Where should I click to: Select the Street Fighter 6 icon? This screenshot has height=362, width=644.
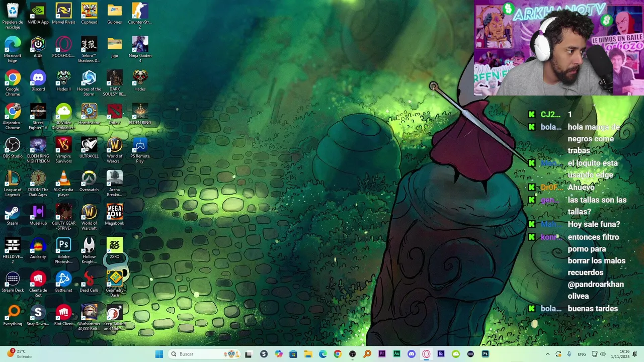38,116
